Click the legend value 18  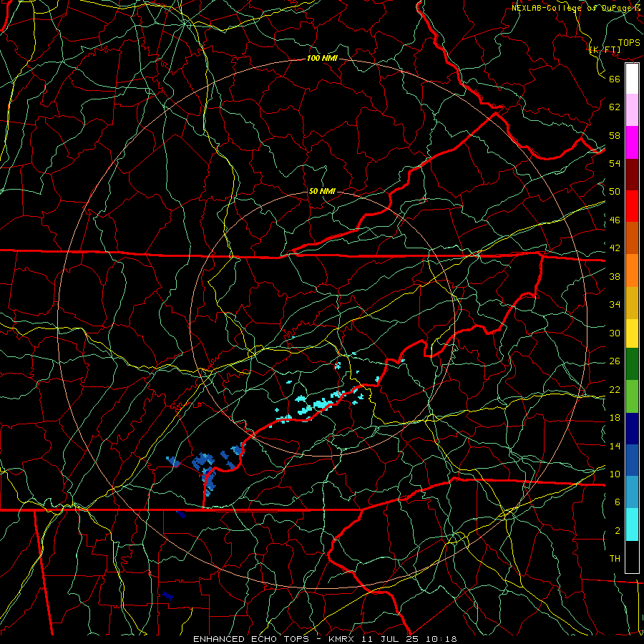[615, 418]
